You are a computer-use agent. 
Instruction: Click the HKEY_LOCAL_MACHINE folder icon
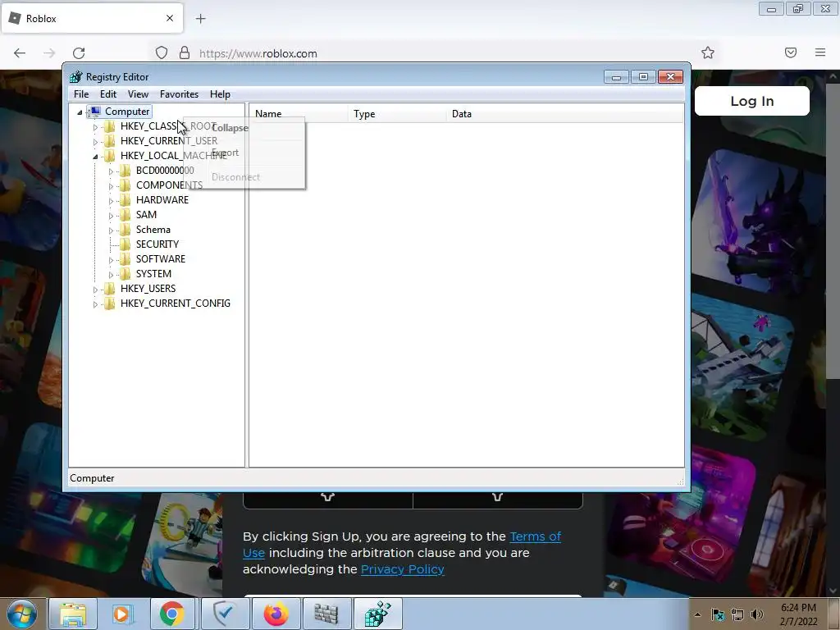point(109,156)
